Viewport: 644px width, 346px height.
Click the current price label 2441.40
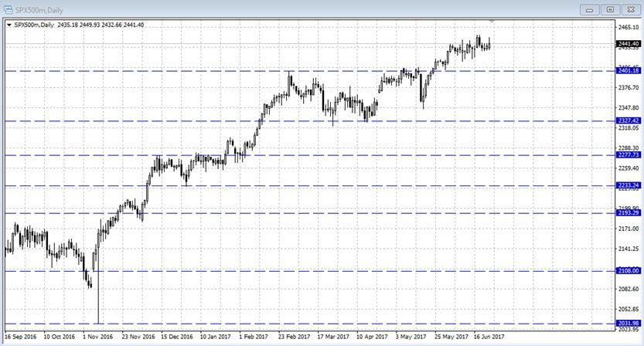point(628,44)
